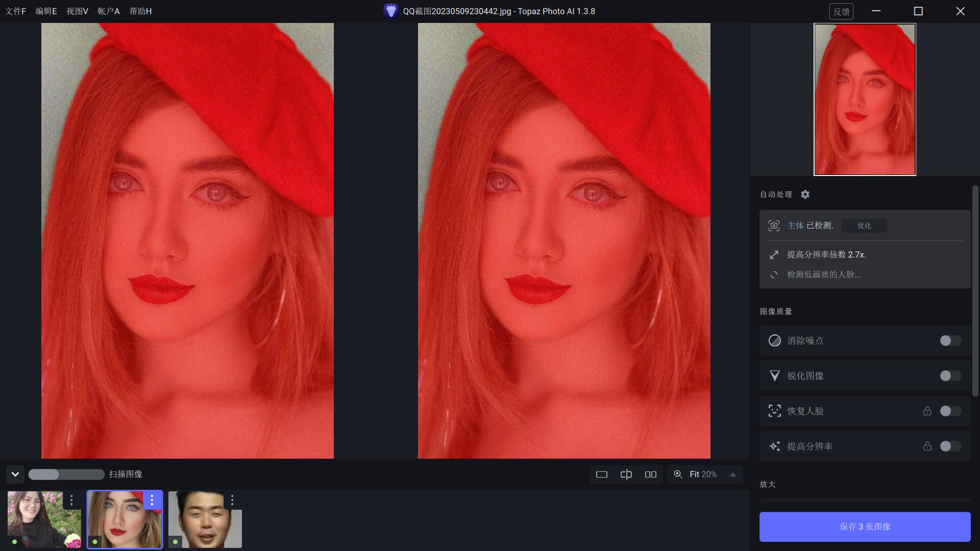
Task: Toggle the 消除噪点 switch
Action: [x=950, y=341]
